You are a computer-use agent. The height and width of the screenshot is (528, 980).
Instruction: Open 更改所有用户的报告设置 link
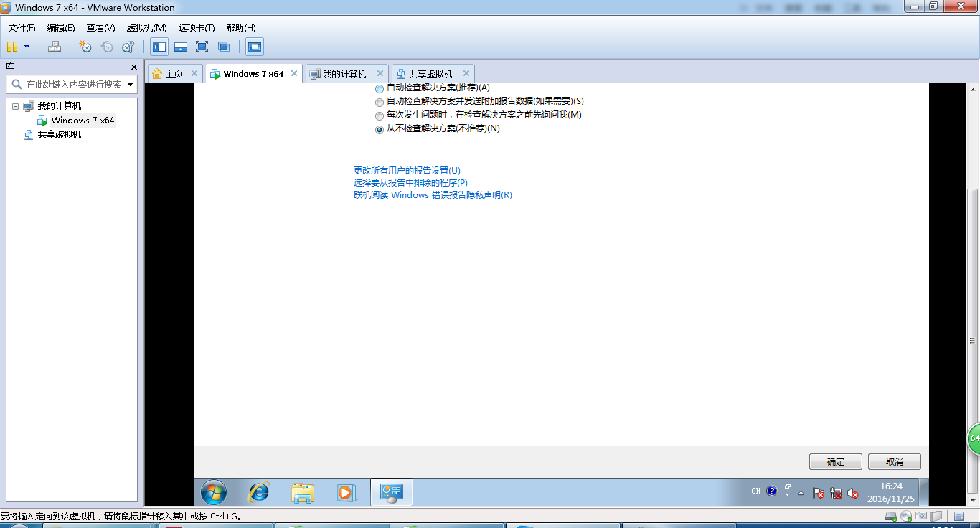[407, 171]
